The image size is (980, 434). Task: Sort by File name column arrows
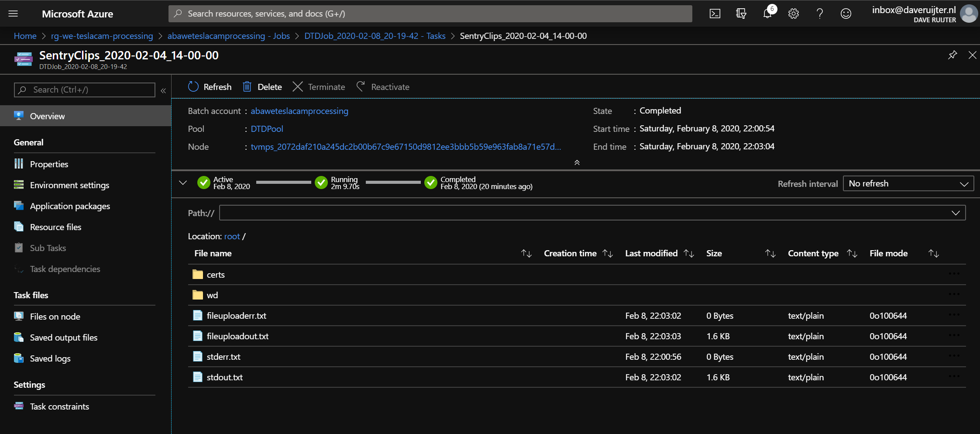[x=526, y=253]
